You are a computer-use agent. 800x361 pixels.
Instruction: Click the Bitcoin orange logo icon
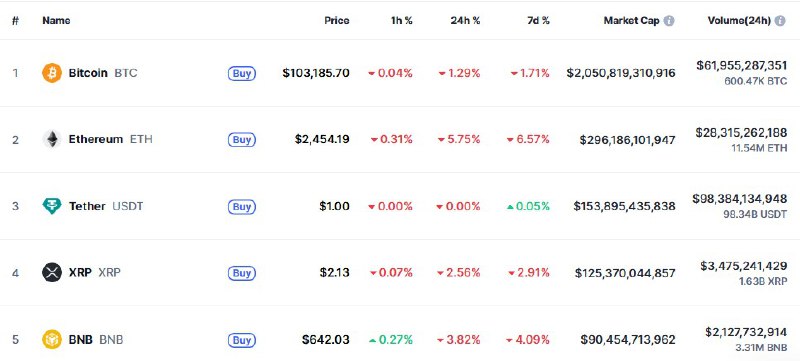[x=52, y=73]
